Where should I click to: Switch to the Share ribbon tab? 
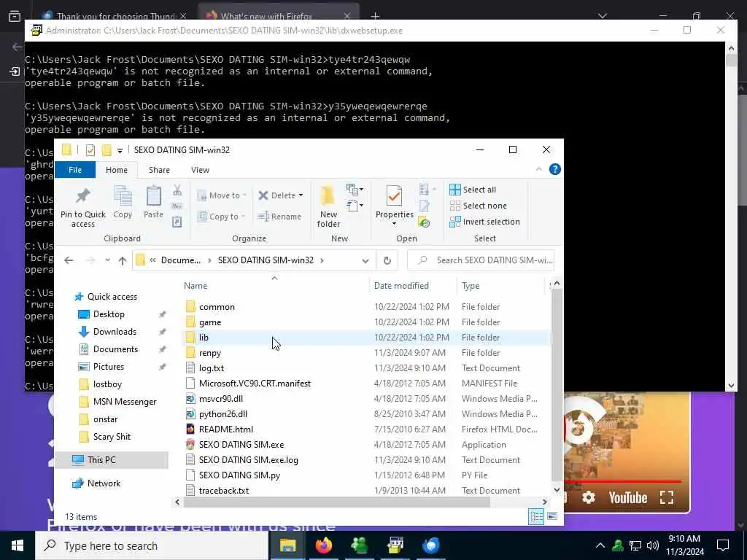(159, 170)
